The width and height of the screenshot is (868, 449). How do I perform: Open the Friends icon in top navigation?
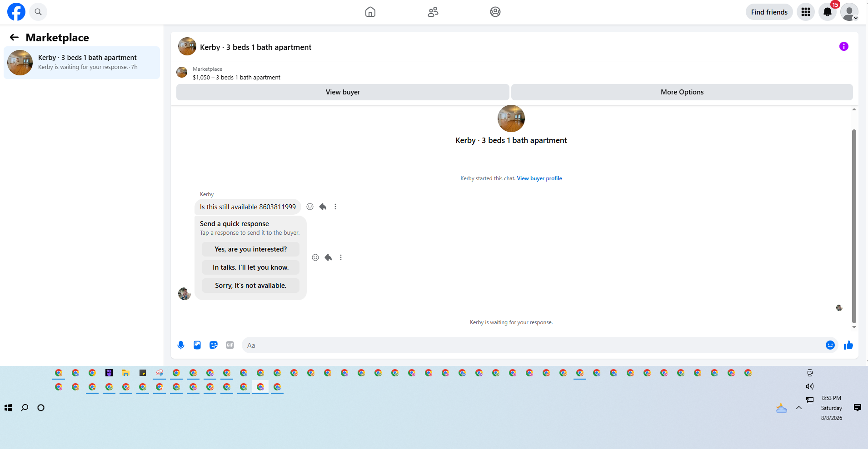(433, 12)
